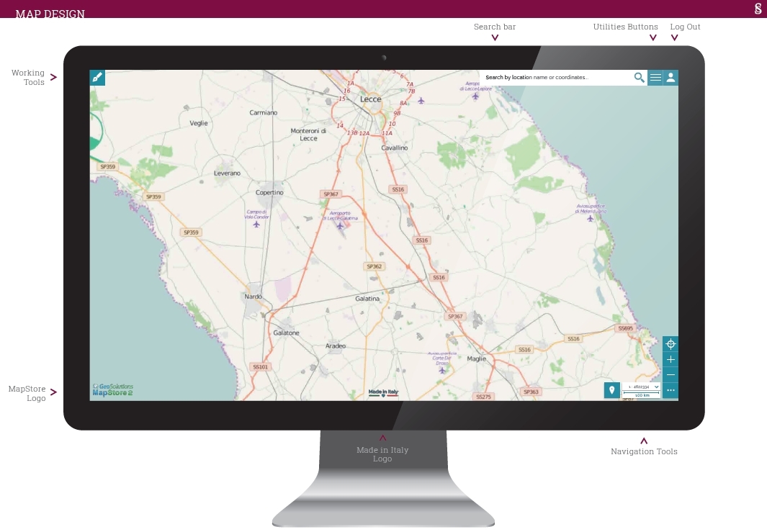Open the three-dots more navigation options
This screenshot has width=767, height=532.
click(670, 390)
